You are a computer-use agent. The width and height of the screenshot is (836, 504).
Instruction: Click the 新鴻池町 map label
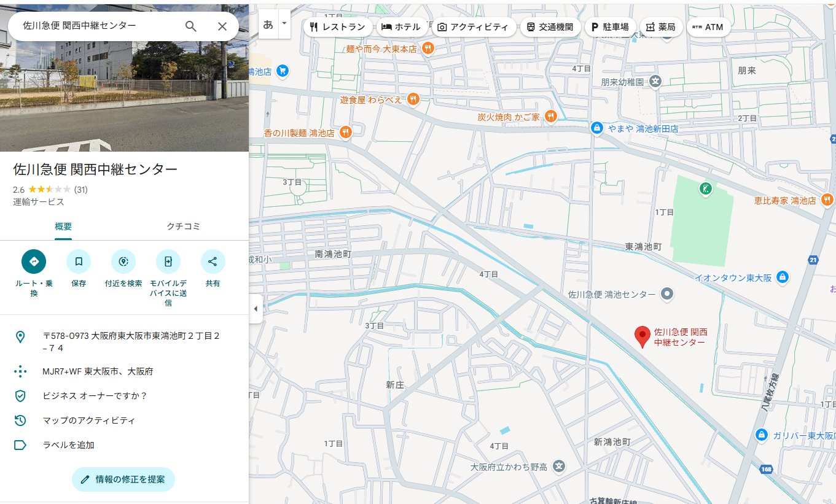point(612,441)
